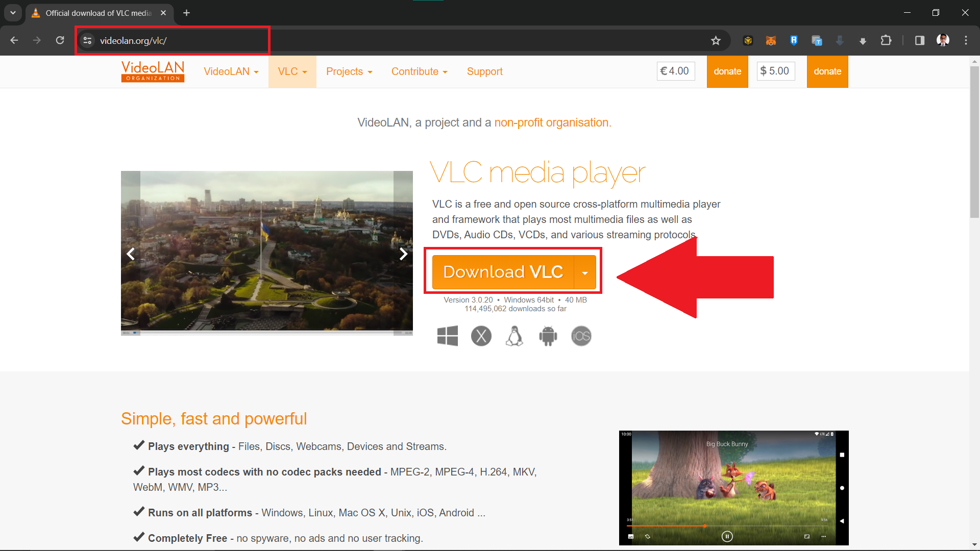This screenshot has width=980, height=551.
Task: Click the Kyiv aerial carousel image
Action: [x=267, y=253]
